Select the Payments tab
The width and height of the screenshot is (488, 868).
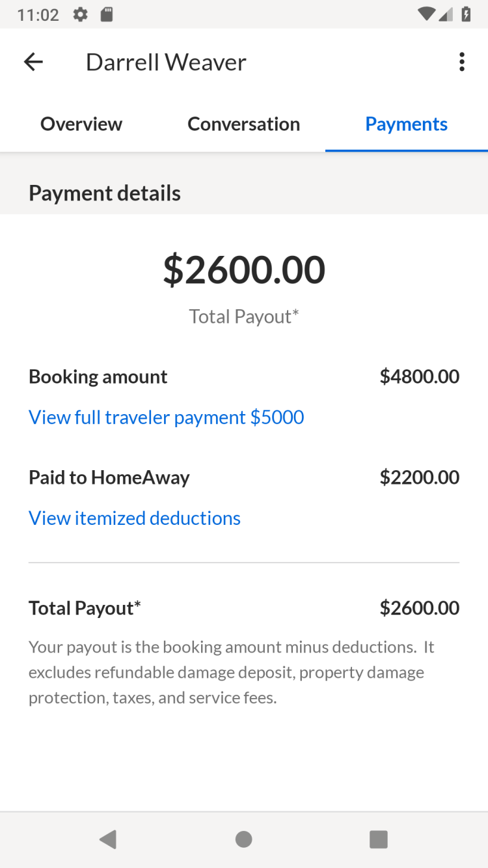(x=406, y=124)
